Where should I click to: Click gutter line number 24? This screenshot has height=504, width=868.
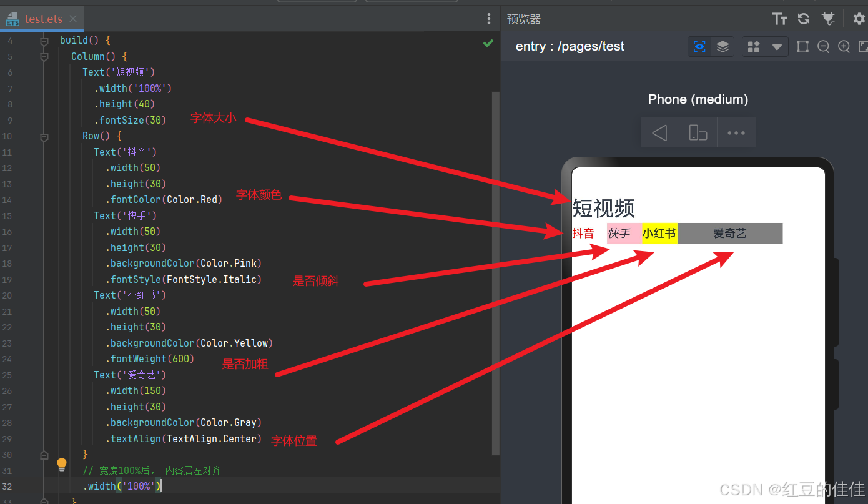click(7, 359)
